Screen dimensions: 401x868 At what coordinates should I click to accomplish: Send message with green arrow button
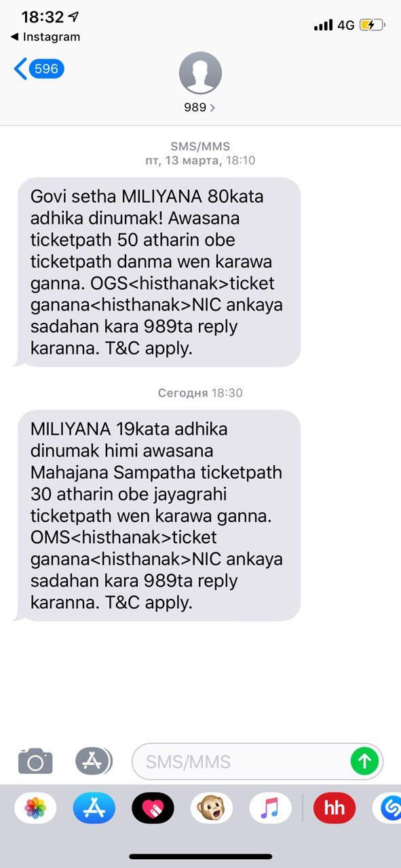coord(365,761)
